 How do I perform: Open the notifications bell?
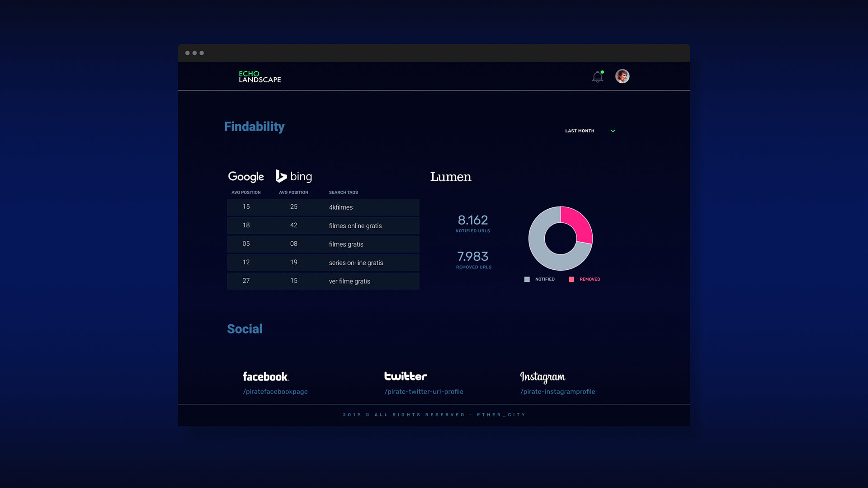coord(597,77)
